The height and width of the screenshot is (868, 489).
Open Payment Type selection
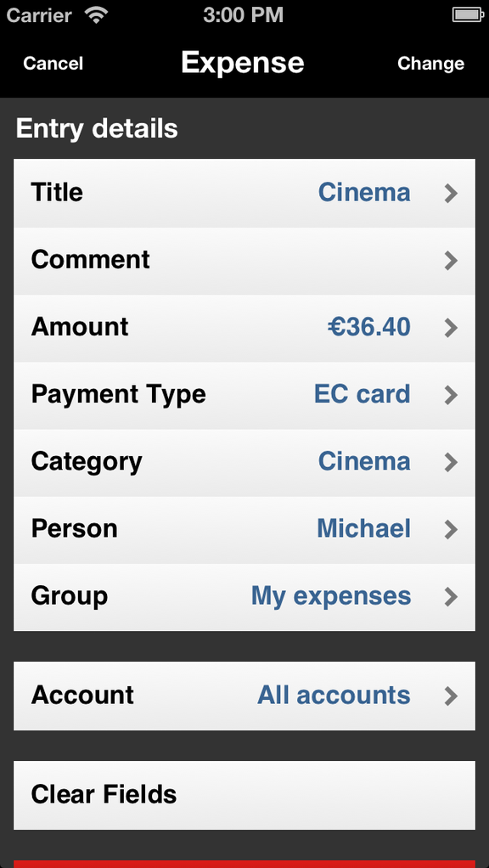click(244, 395)
